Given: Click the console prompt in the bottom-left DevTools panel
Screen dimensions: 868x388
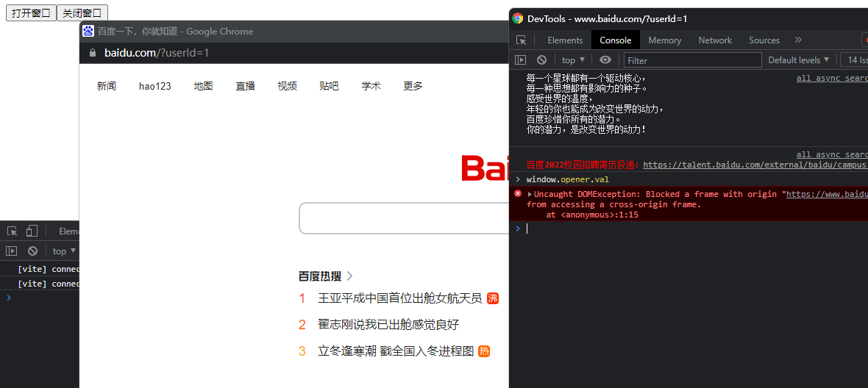Looking at the screenshot, I should [44, 298].
